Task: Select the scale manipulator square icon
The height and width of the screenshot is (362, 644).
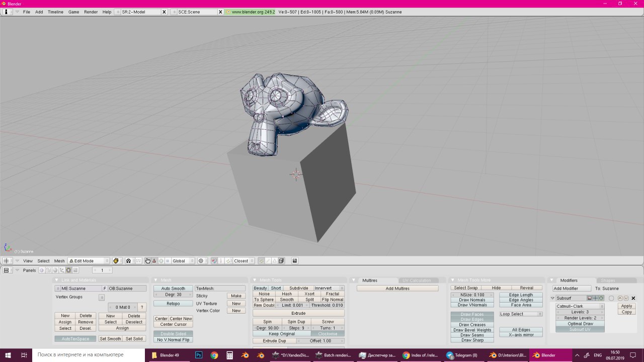Action: [x=168, y=261]
